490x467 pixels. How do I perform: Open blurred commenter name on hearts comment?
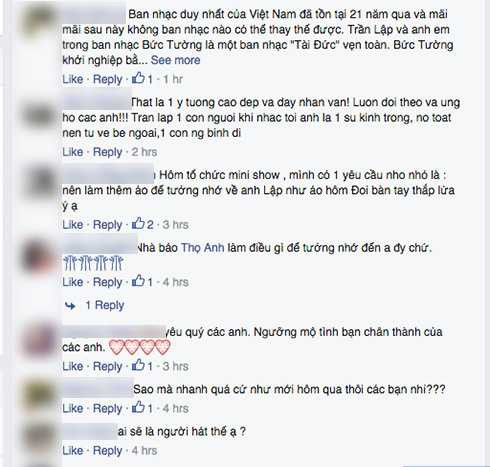point(114,332)
